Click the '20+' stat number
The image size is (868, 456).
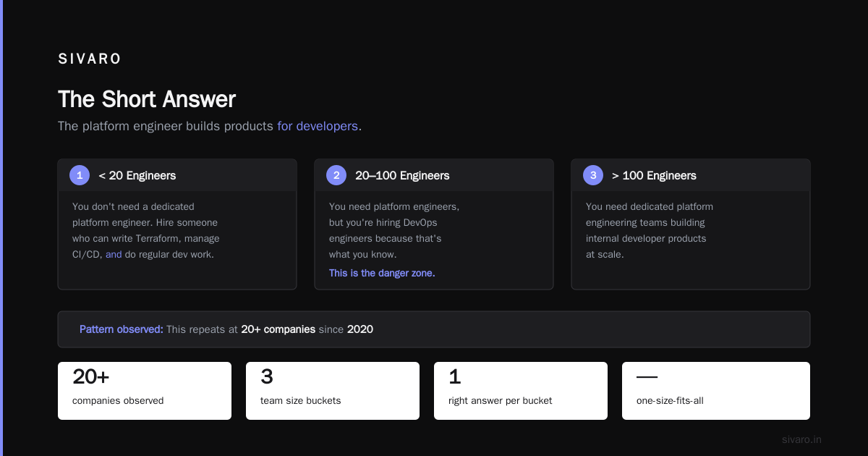(x=90, y=377)
